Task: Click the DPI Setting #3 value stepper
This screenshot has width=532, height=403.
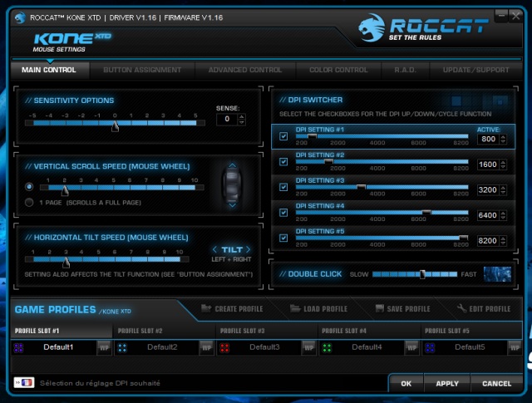Action: tap(503, 190)
